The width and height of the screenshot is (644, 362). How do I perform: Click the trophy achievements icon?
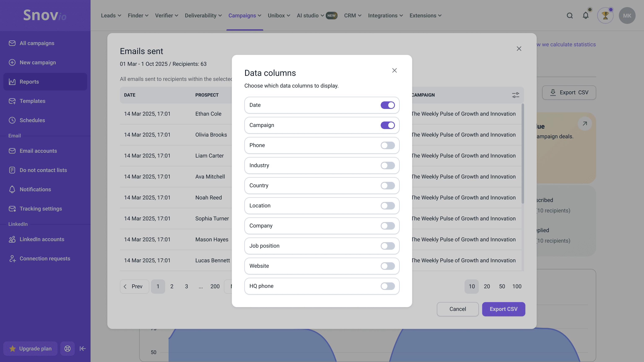605,16
